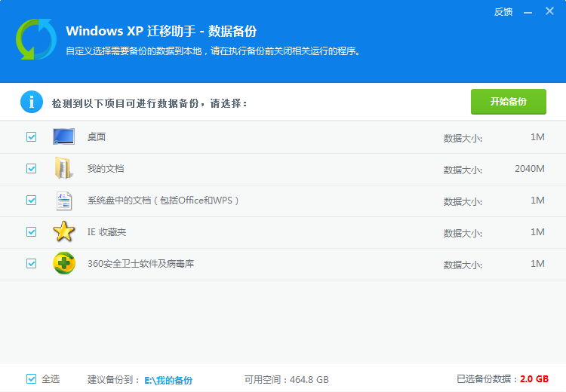Viewport: 566px width, 392px height.
Task: Click the My Documents folder icon
Action: point(64,168)
